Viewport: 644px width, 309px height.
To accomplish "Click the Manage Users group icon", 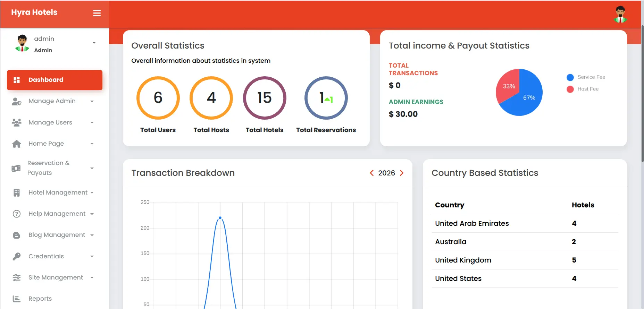I will pos(17,122).
